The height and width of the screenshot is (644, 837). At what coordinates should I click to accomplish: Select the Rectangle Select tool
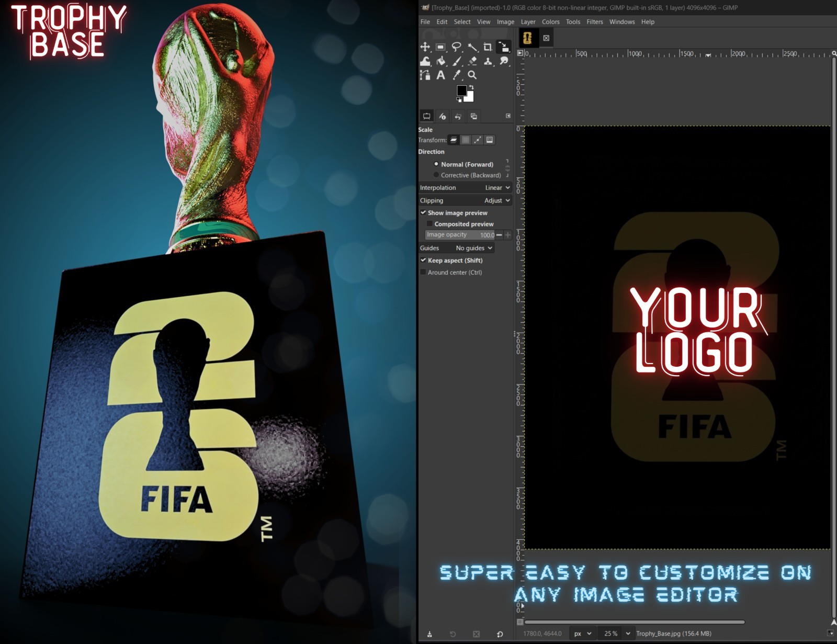[440, 47]
